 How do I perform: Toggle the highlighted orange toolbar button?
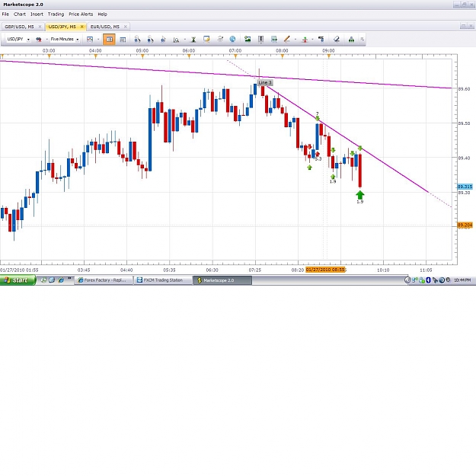tap(109, 40)
